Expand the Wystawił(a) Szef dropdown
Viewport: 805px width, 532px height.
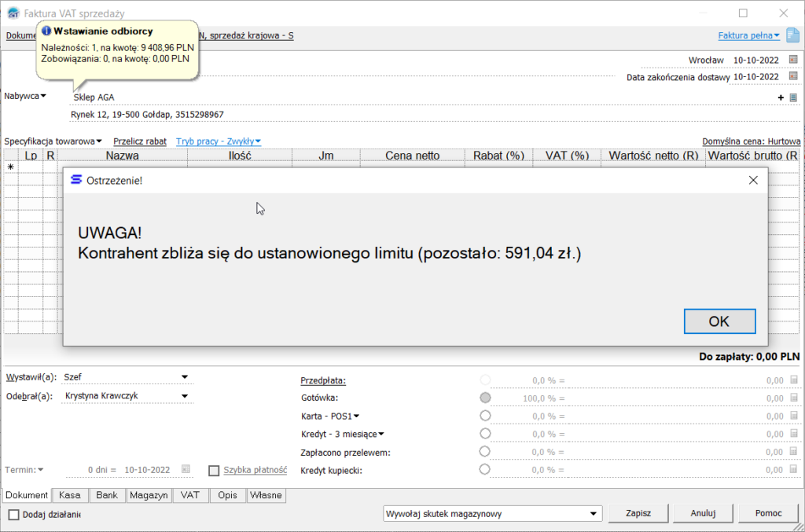[185, 377]
